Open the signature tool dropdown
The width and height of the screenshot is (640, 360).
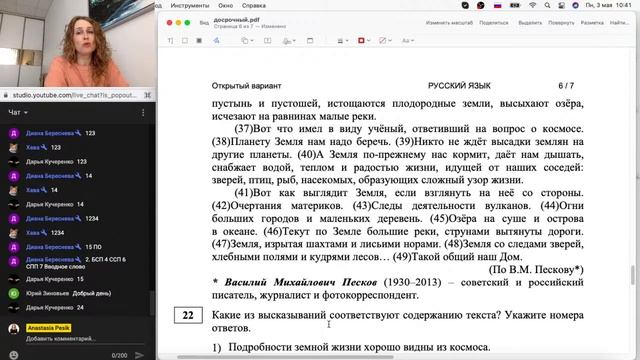coord(289,40)
